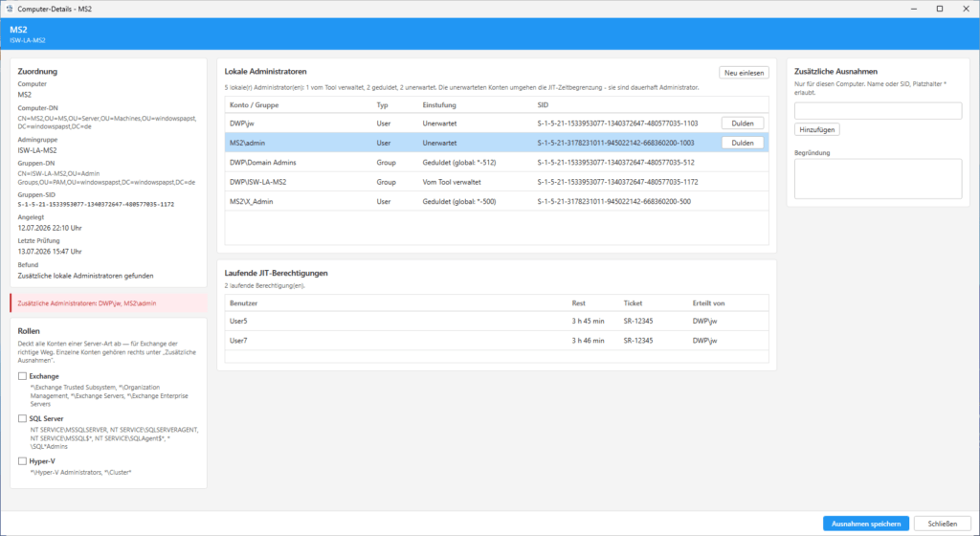This screenshot has width=980, height=536.
Task: Click the app icon in title bar
Action: coord(10,9)
